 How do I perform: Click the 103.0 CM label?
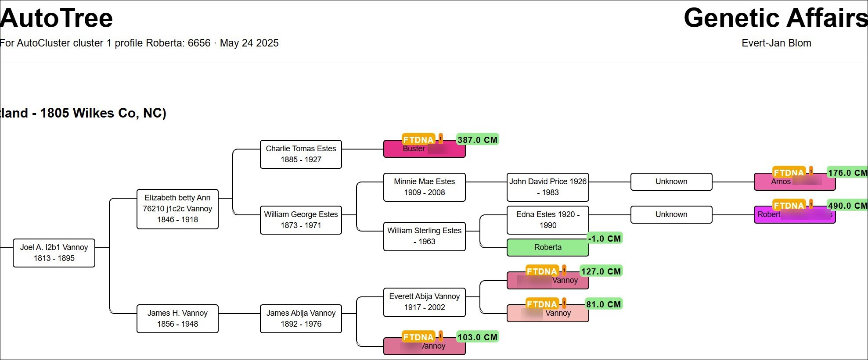coord(478,337)
